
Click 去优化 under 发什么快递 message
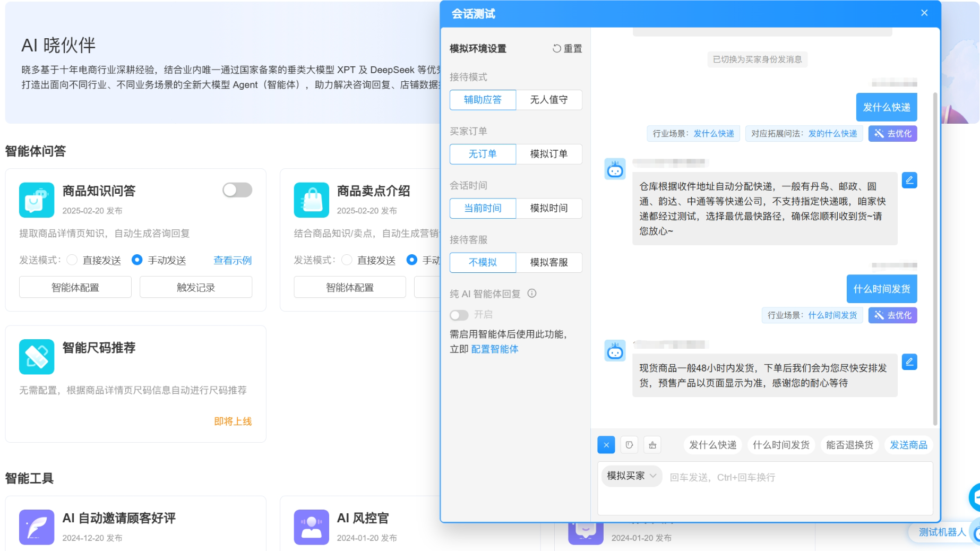[892, 134]
